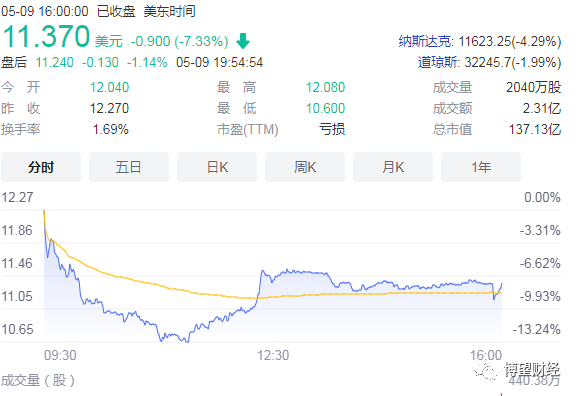
Task: Open the 月K monthly candlestick tab
Action: [x=393, y=167]
